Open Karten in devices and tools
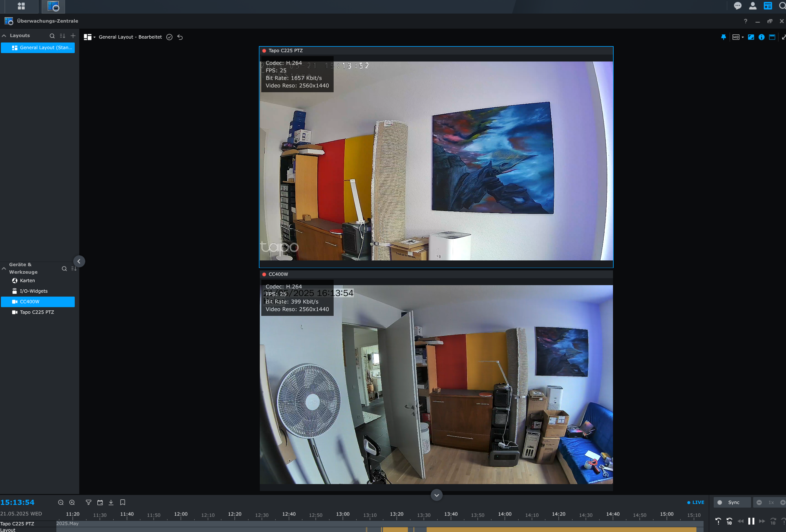The image size is (786, 532). [x=27, y=280]
